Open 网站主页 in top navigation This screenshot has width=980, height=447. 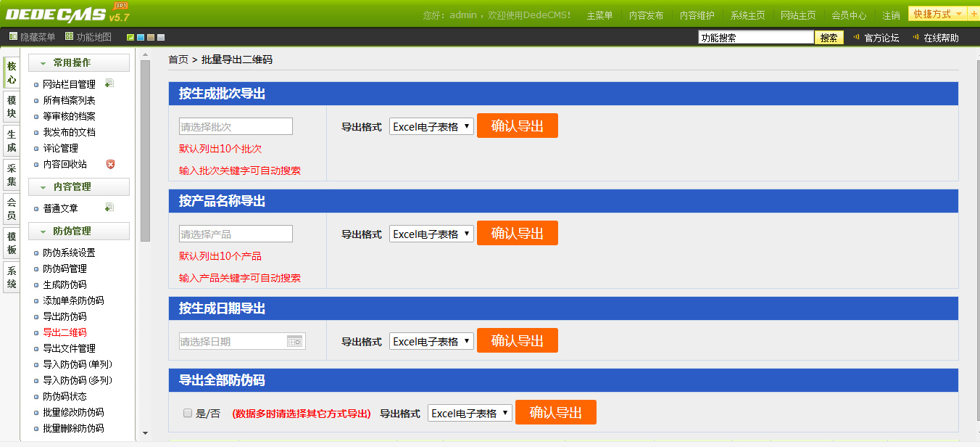798,15
